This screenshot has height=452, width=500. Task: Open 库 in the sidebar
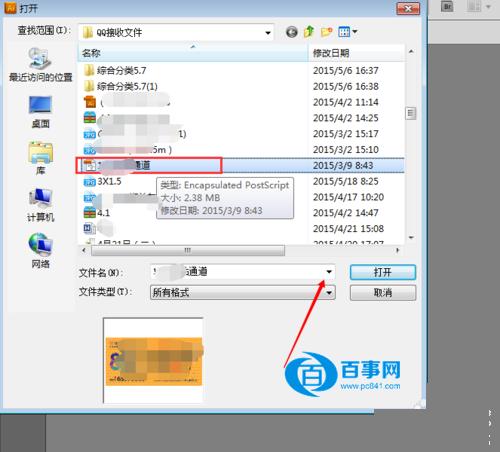(x=40, y=159)
